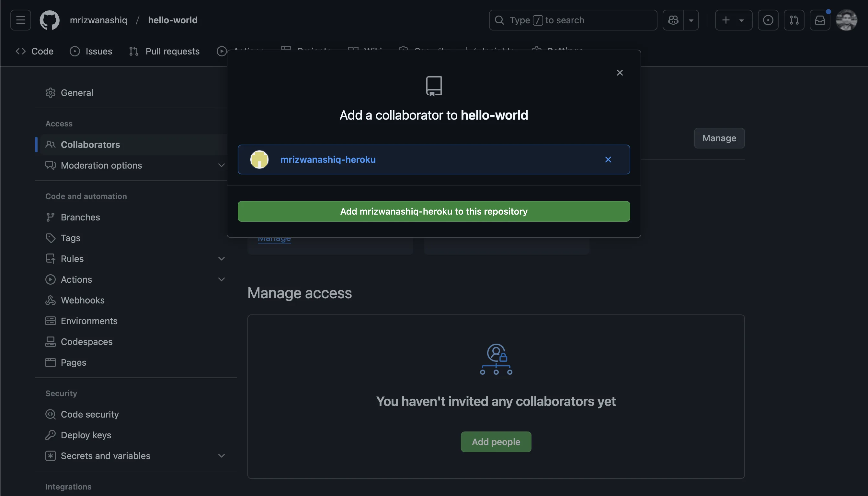Click the Webhooks icon in sidebar
This screenshot has height=496, width=868.
click(x=50, y=300)
